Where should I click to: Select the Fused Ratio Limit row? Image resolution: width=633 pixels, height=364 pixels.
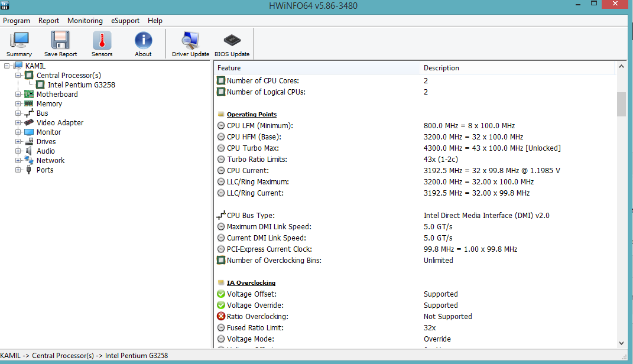coord(415,328)
